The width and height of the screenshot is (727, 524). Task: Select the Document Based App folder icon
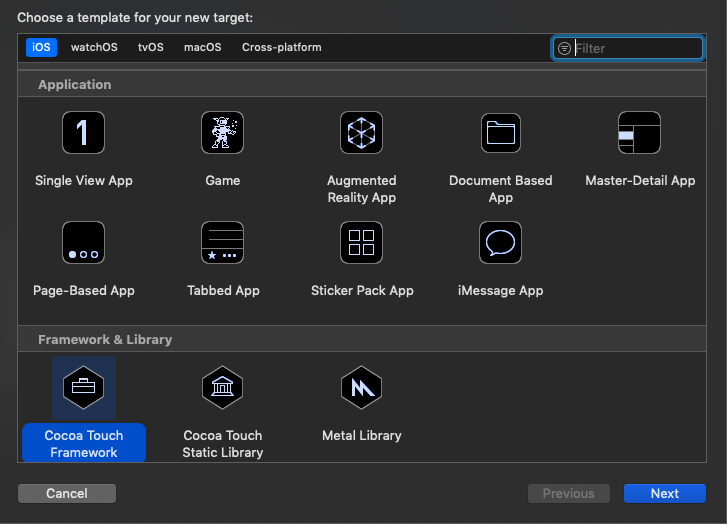coord(501,133)
